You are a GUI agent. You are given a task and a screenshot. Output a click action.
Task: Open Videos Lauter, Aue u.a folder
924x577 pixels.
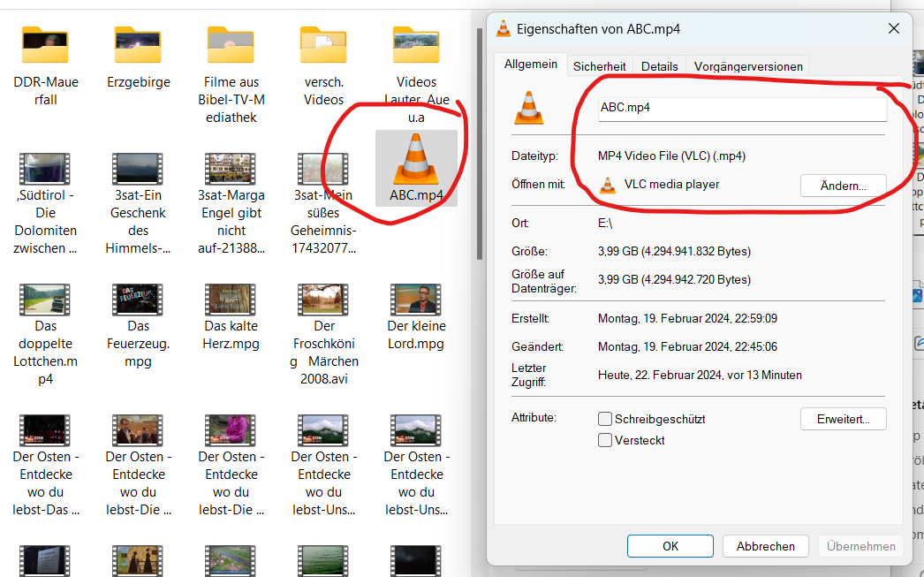pyautogui.click(x=416, y=43)
